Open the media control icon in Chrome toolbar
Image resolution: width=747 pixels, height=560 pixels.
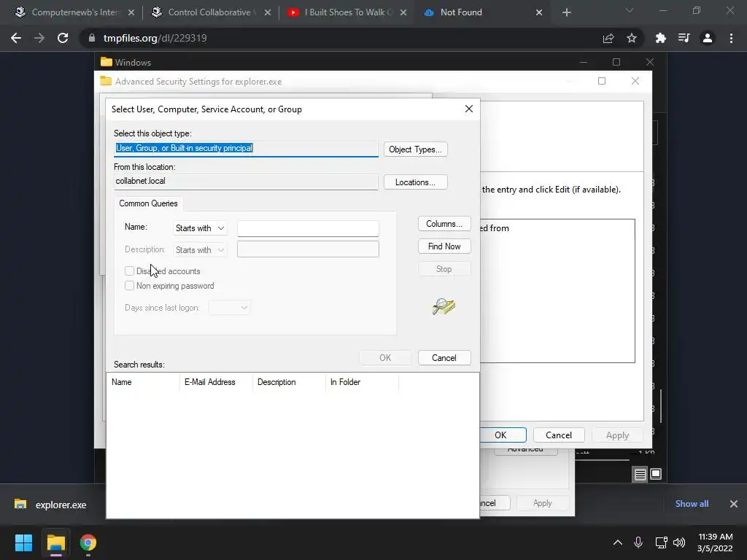pyautogui.click(x=684, y=38)
